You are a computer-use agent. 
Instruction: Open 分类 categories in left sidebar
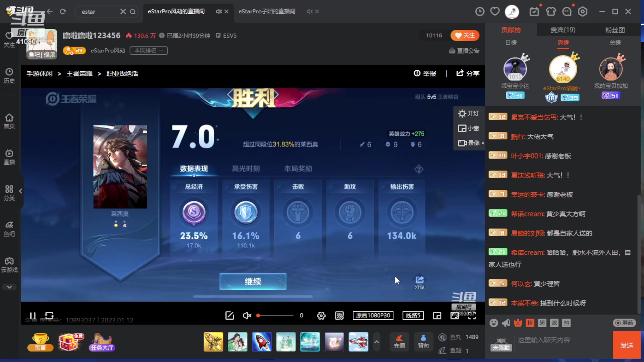click(9, 193)
